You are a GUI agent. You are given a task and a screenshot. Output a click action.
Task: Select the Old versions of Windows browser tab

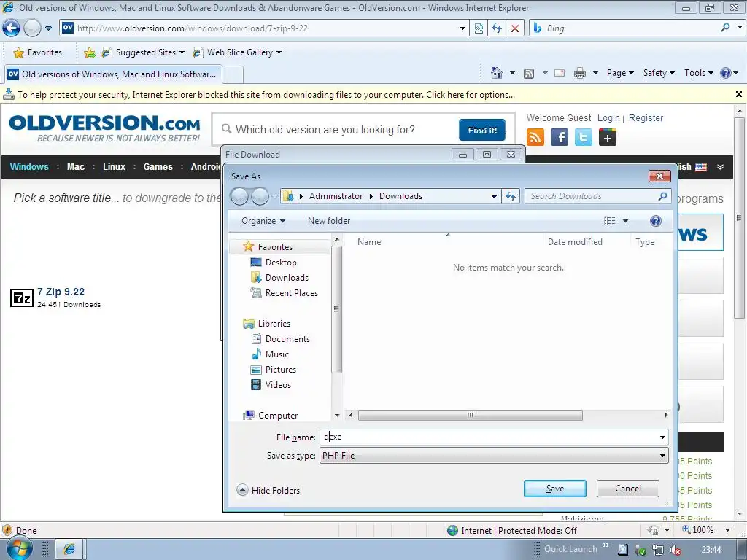coord(112,74)
